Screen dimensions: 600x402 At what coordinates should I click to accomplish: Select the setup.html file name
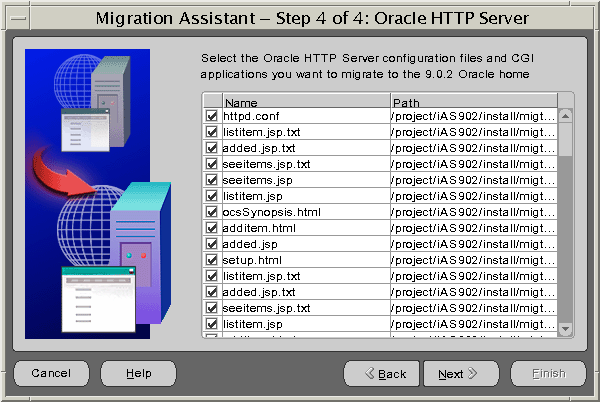252,260
